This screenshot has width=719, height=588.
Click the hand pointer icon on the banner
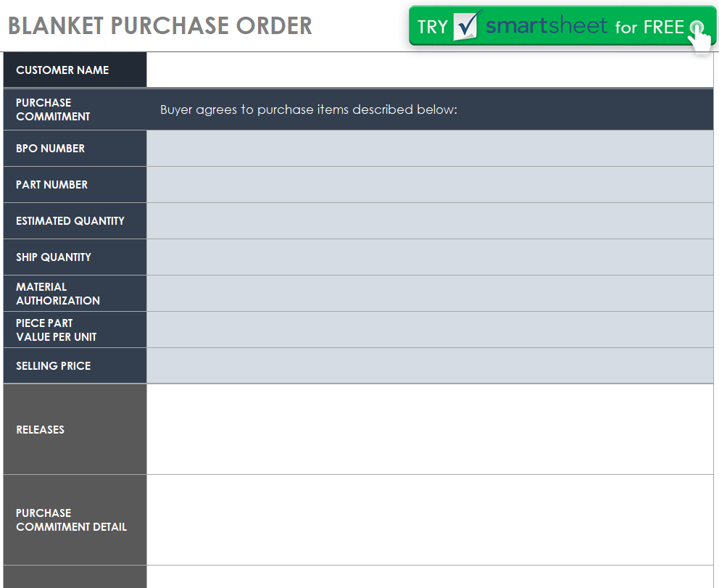[699, 36]
